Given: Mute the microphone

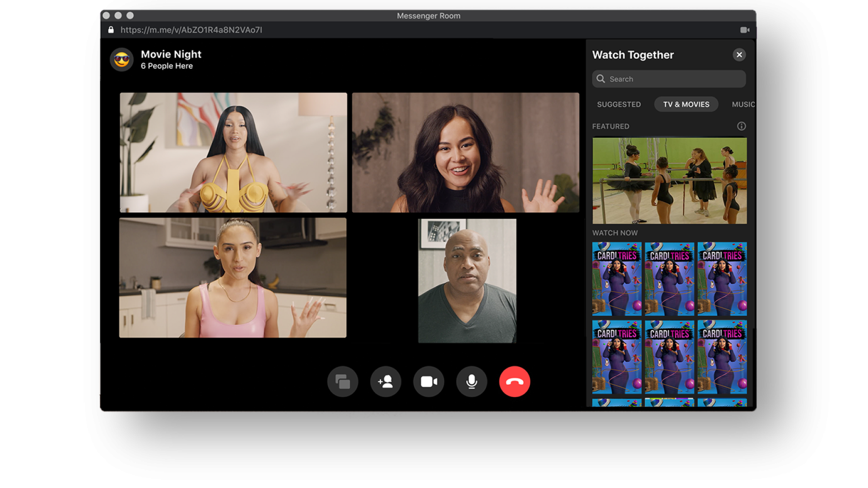Looking at the screenshot, I should coord(471,382).
